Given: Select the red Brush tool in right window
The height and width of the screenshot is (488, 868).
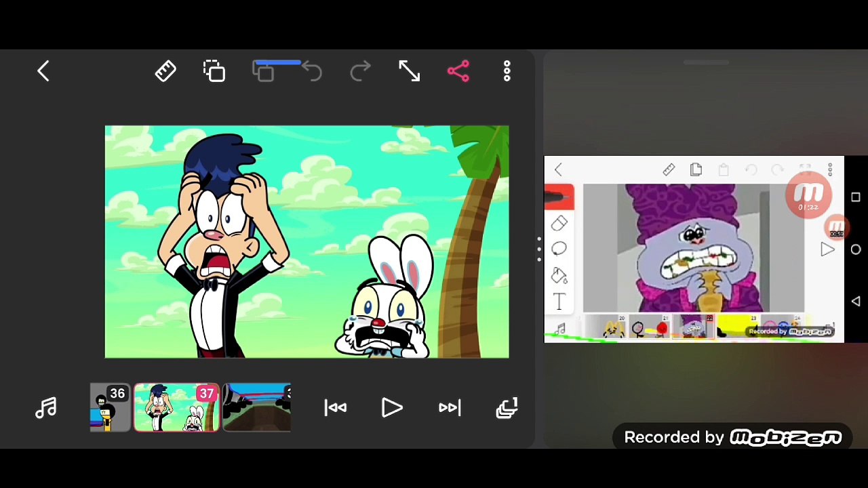Looking at the screenshot, I should pyautogui.click(x=559, y=197).
